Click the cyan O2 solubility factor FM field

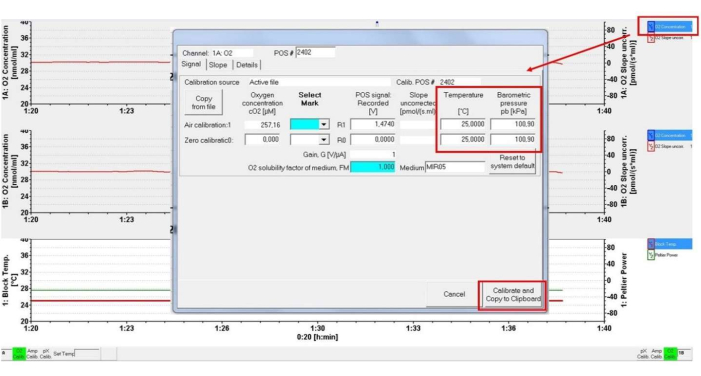[372, 167]
